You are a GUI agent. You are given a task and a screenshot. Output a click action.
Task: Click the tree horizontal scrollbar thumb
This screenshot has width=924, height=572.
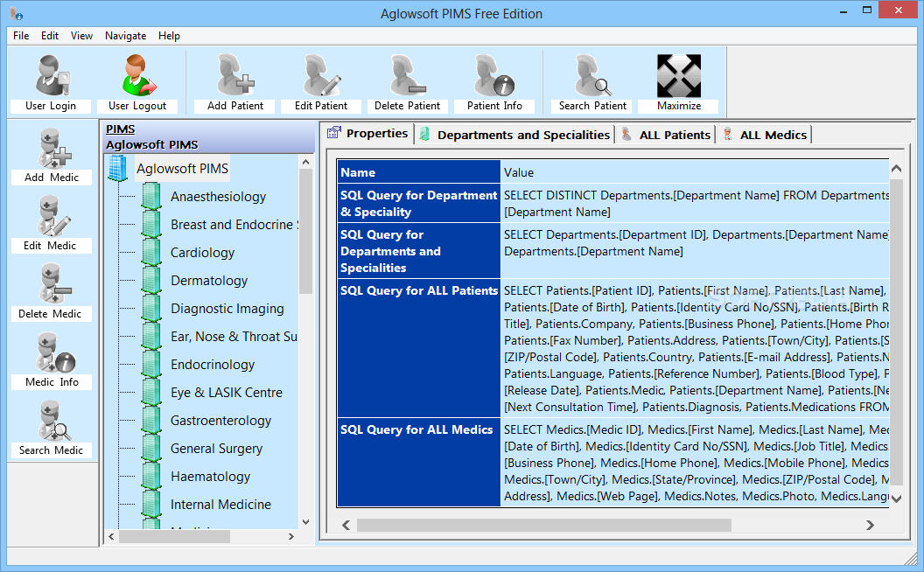pos(174,536)
